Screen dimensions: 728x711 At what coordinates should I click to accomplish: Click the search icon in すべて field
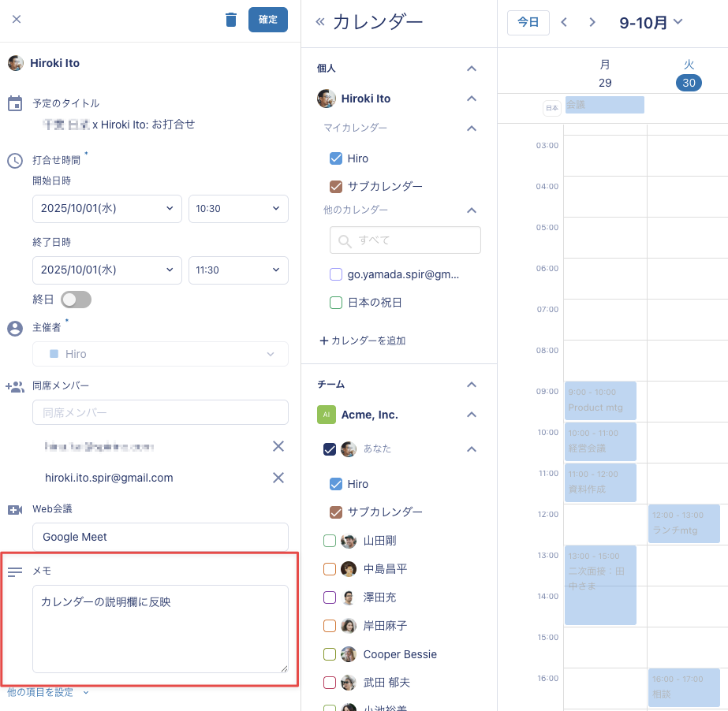[x=345, y=240]
